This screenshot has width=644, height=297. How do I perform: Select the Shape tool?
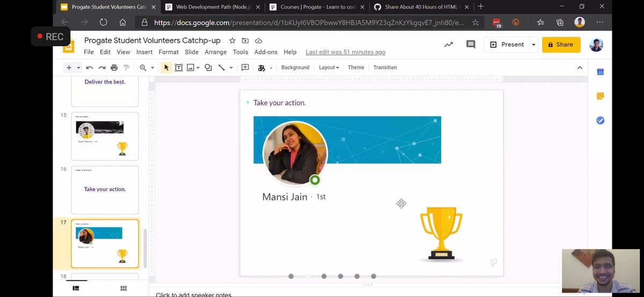[208, 68]
